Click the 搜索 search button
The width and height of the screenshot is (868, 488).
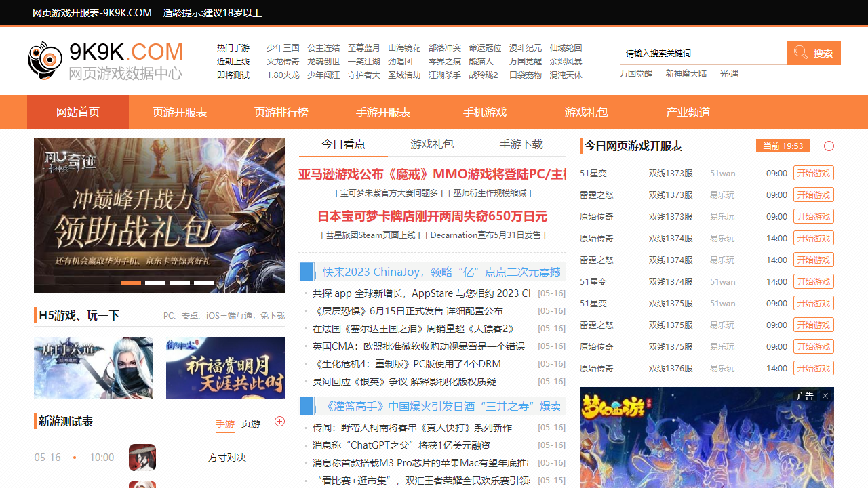pyautogui.click(x=814, y=53)
